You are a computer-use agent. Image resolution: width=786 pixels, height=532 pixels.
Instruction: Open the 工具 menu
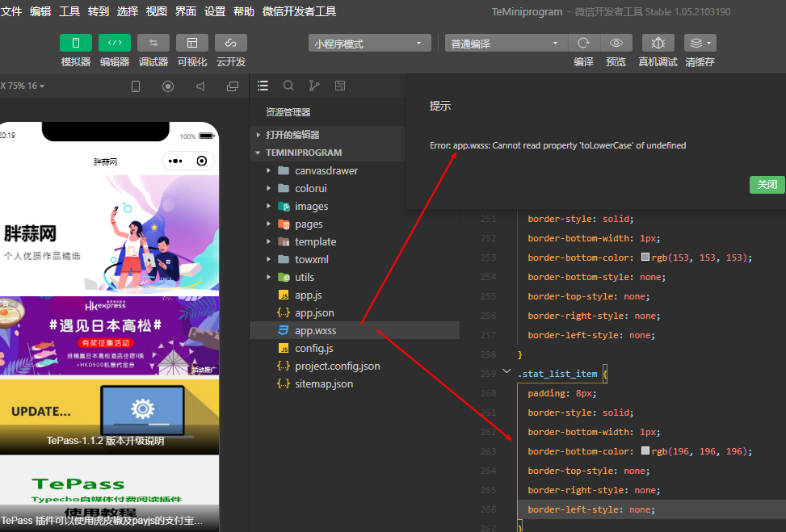(69, 11)
